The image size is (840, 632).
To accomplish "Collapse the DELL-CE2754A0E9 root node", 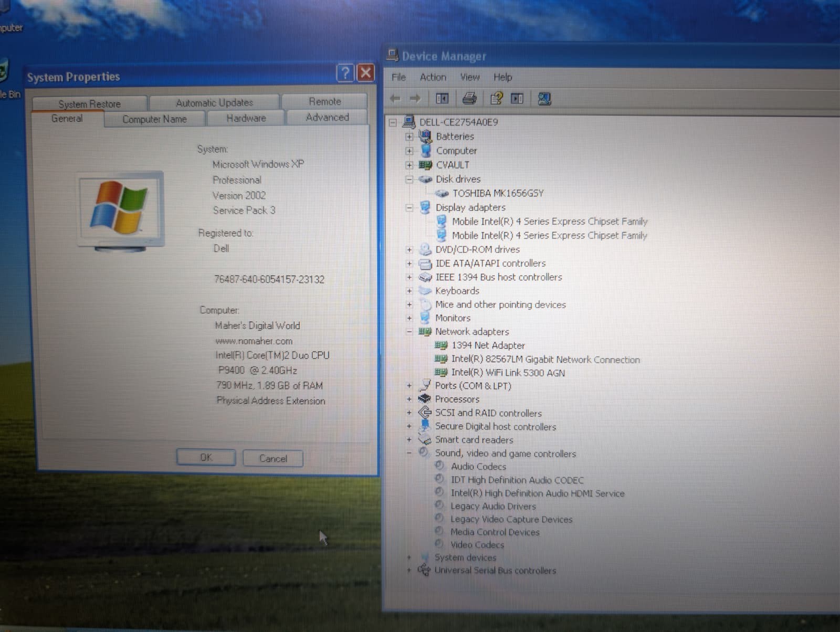I will pos(393,122).
